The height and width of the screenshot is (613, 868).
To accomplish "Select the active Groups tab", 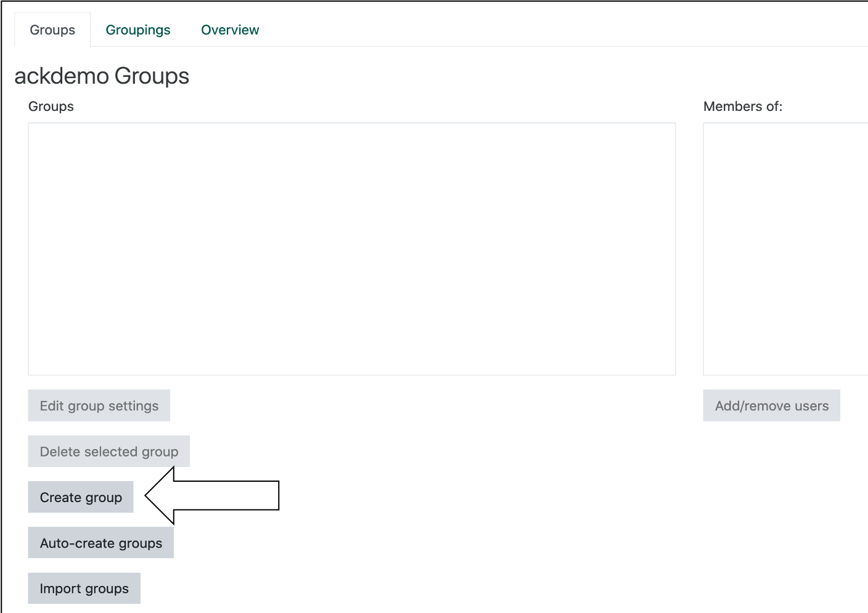I will coord(52,30).
